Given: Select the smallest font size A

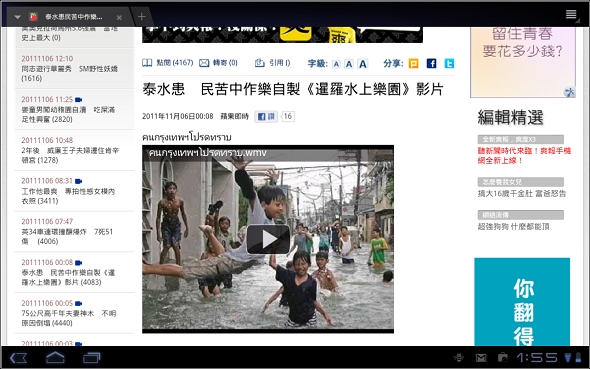Looking at the screenshot, I should tap(336, 64).
